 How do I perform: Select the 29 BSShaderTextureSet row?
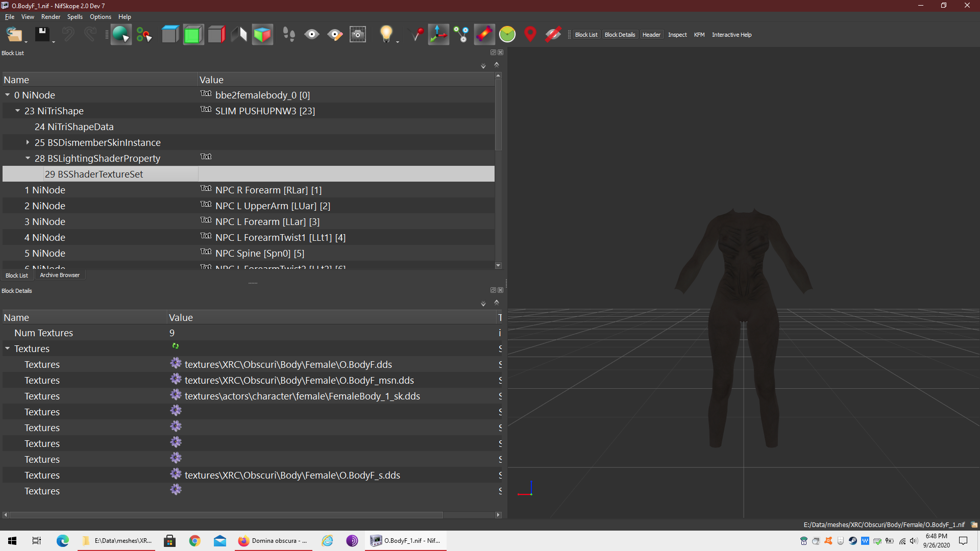pos(248,174)
